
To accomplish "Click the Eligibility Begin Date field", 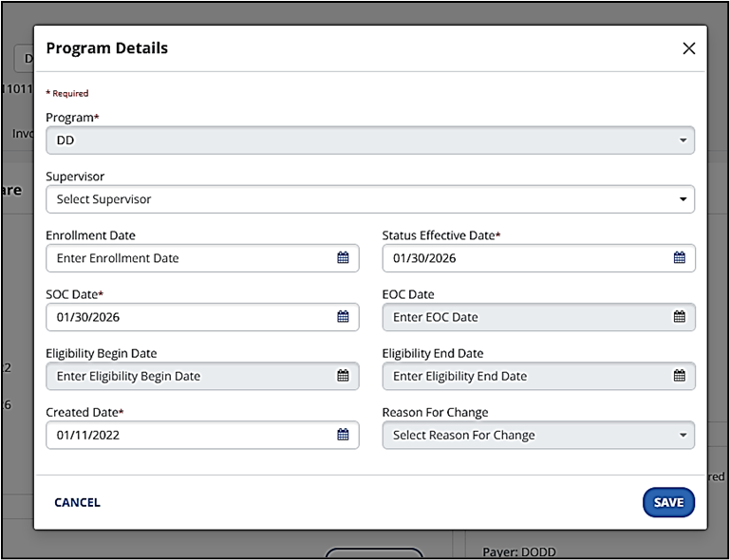I will pos(190,376).
